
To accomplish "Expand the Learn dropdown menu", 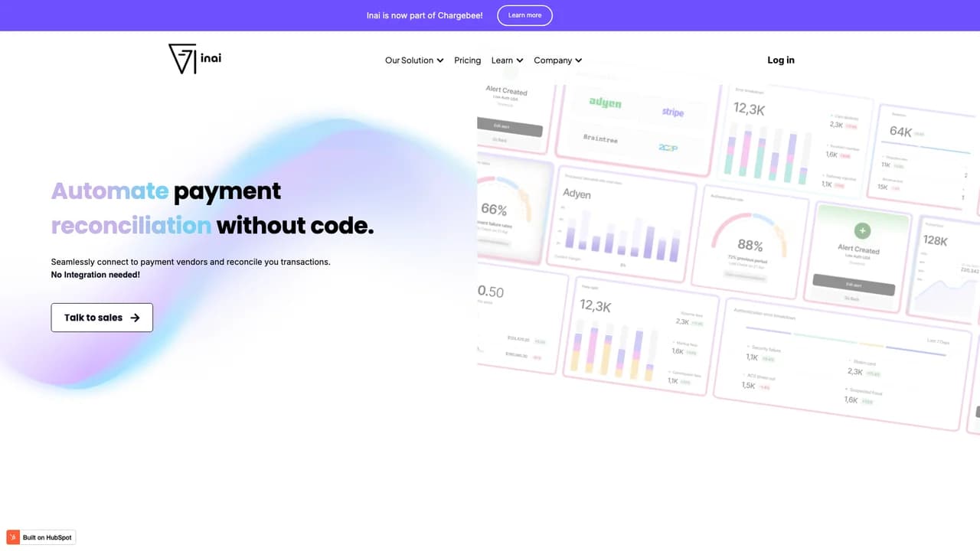I will pyautogui.click(x=507, y=60).
